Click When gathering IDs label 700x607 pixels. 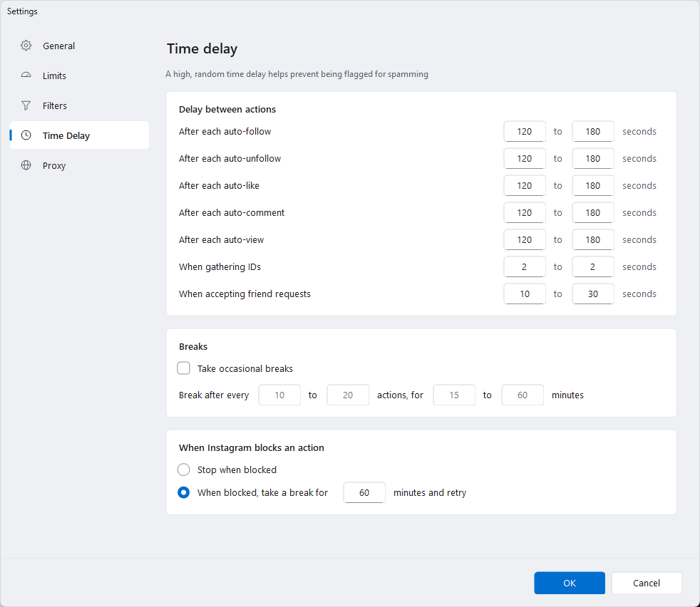click(220, 267)
